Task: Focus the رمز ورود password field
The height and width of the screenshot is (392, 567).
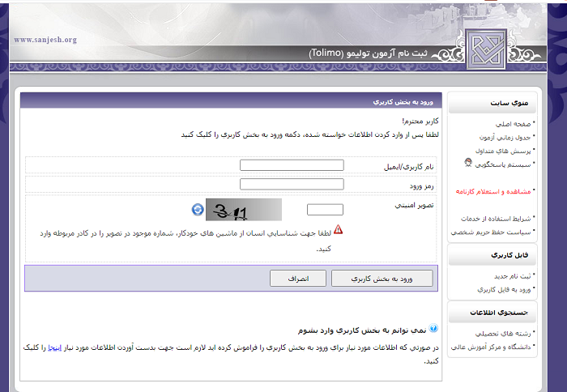Action: (x=292, y=184)
